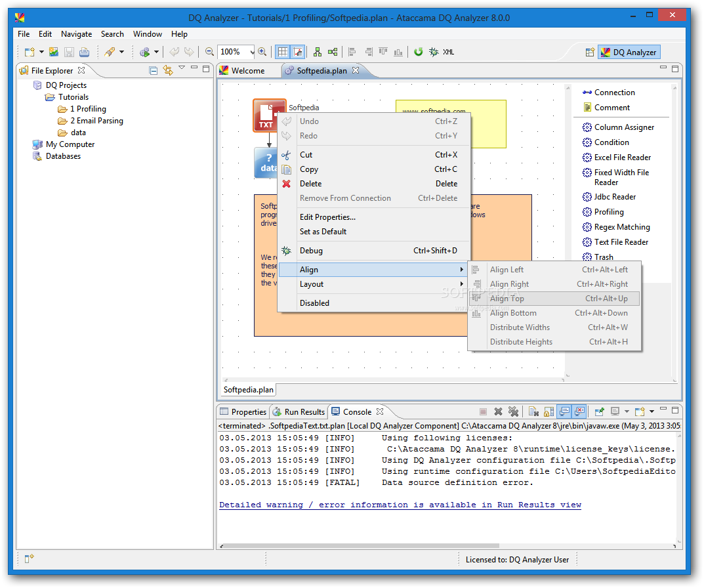Click the vertical tree layout icon
This screenshot has height=588, width=704.
(318, 52)
